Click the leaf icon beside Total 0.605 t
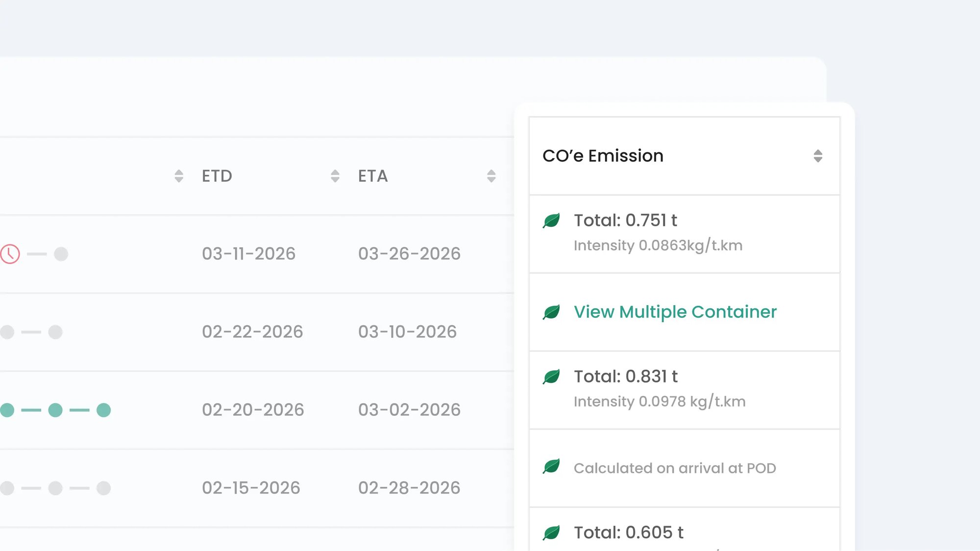Viewport: 980px width, 551px height. pos(552,532)
